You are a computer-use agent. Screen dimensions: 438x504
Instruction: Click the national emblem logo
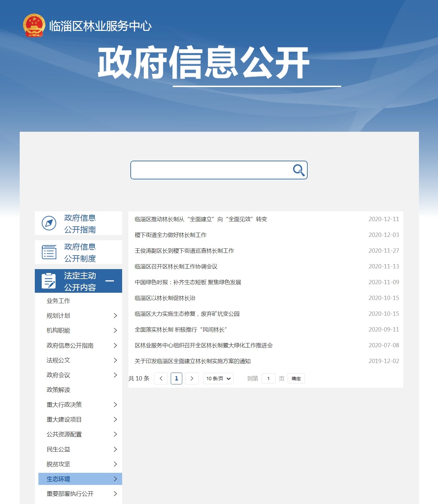[34, 26]
